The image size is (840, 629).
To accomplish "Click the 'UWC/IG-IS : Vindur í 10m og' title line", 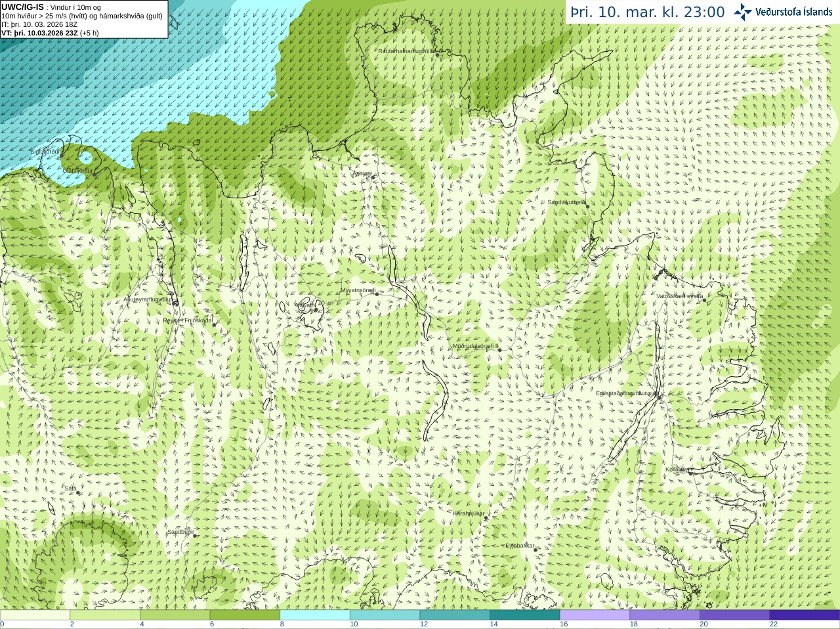I will (51, 7).
